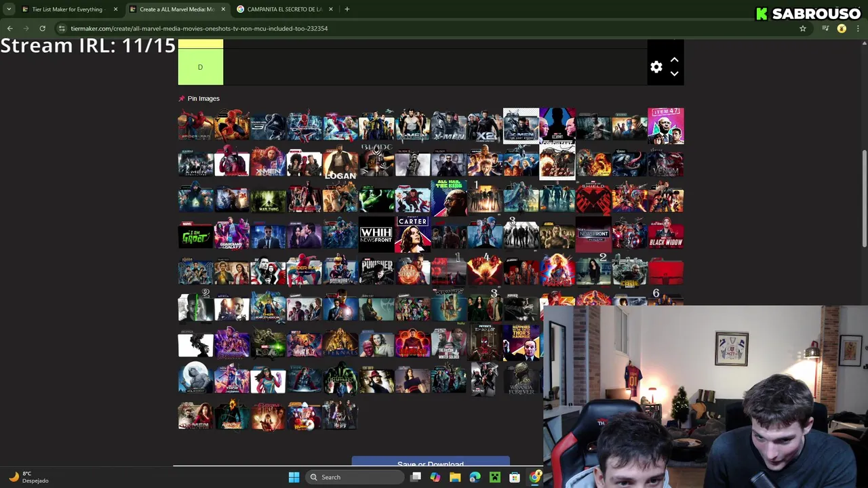Select the What If thumbnail
Viewport: 868px width, 488px height.
(304, 344)
